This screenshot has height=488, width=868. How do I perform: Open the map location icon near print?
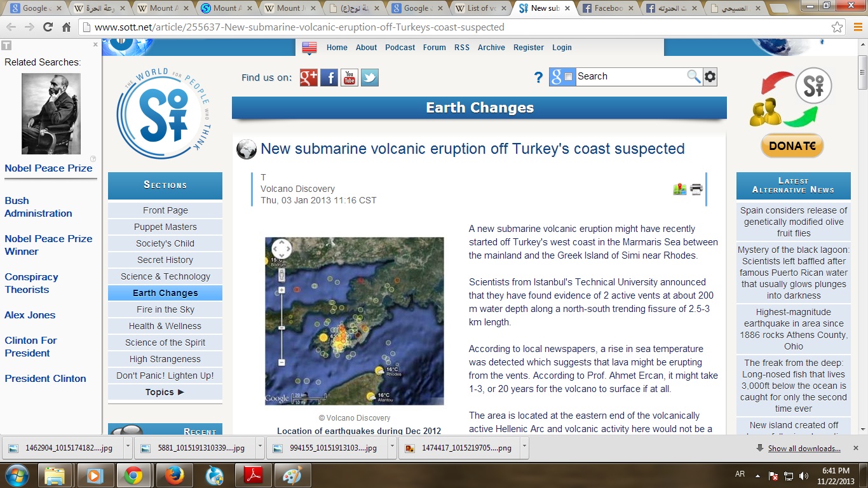point(680,189)
